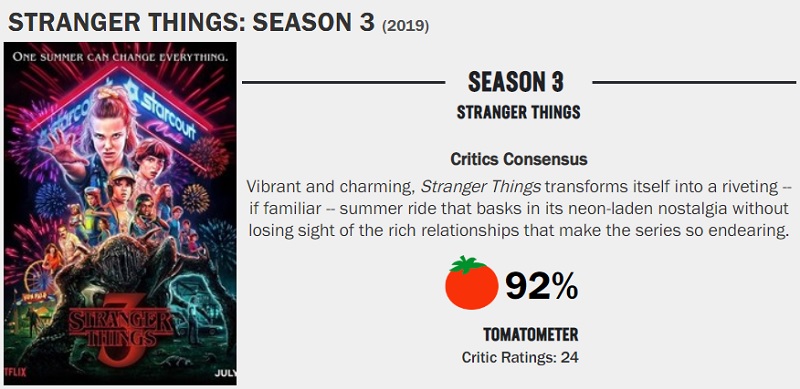Screen dimensions: 800x389
Task: Open the Stranger Things 3 poster thumbnail
Action: click(120, 213)
